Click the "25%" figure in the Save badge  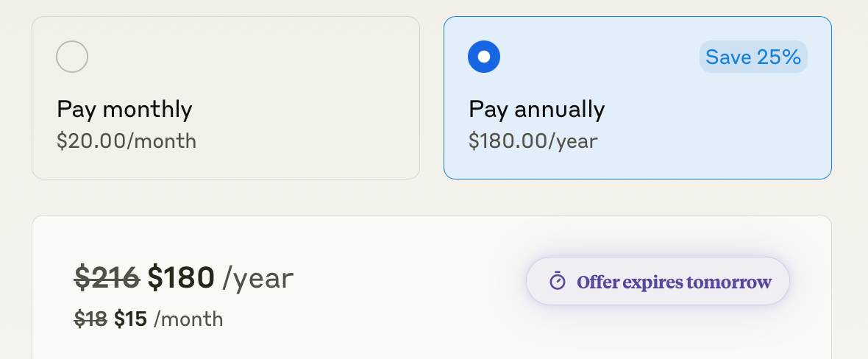pyautogui.click(x=780, y=57)
